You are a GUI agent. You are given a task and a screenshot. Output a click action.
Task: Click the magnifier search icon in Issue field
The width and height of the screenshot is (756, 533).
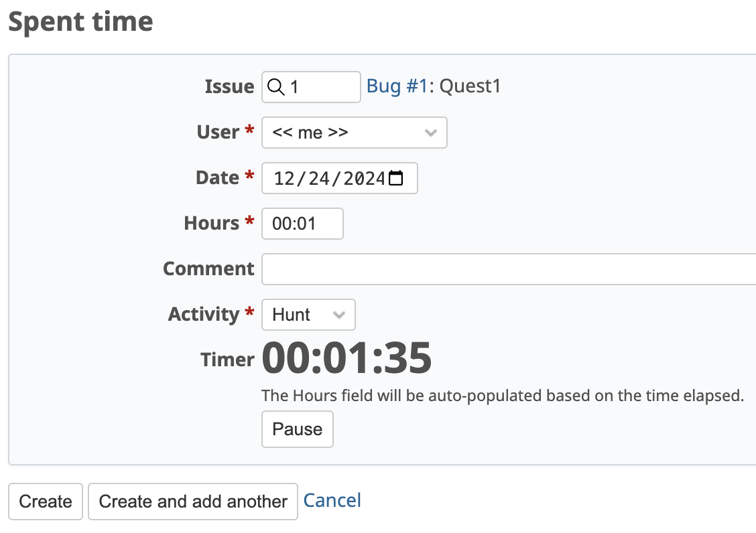point(275,87)
